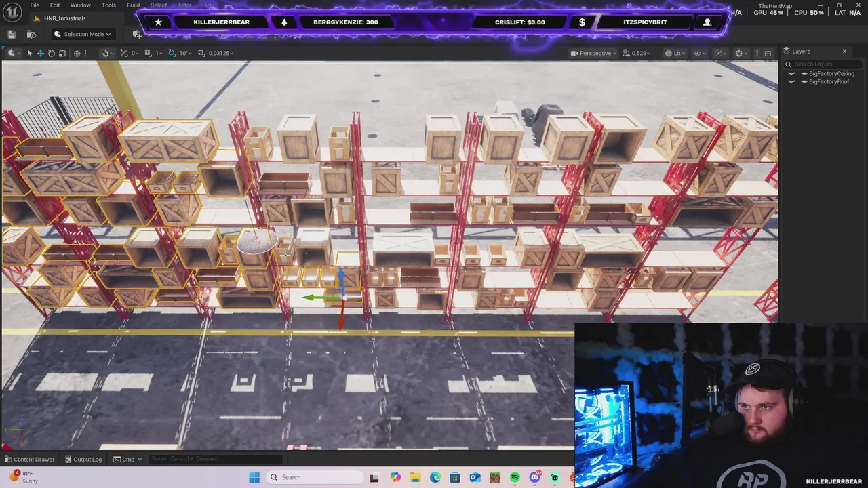Viewport: 868px width, 488px height.
Task: Open the Lit view mode dropdown
Action: coord(673,53)
